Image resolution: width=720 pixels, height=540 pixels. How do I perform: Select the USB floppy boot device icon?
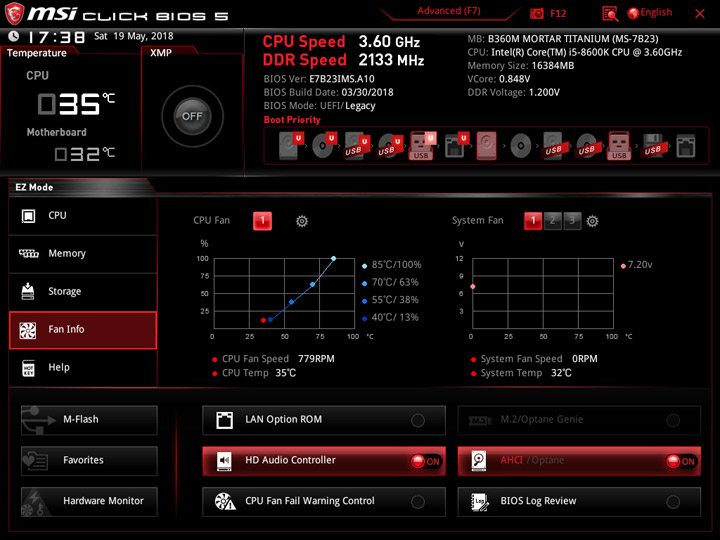click(652, 146)
